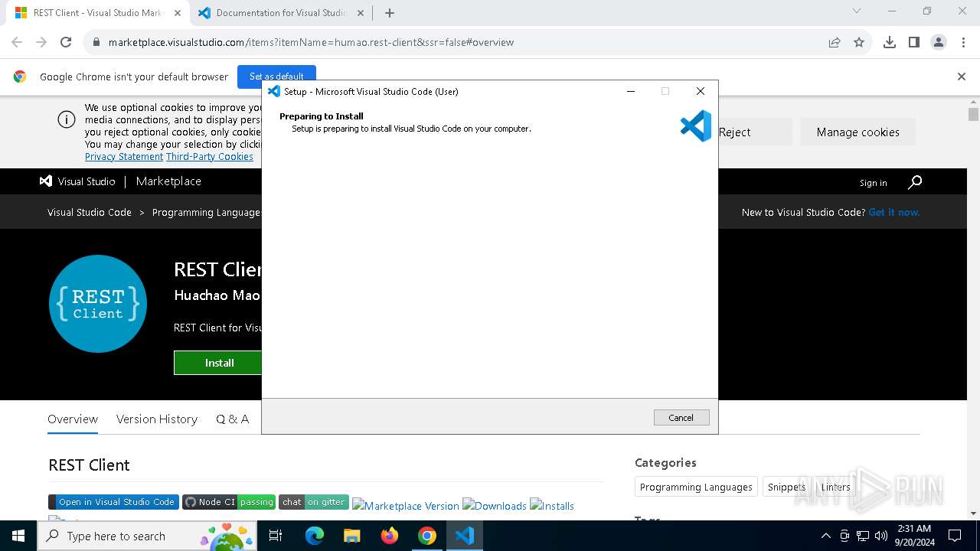Click the taskbar search box

coord(149,536)
